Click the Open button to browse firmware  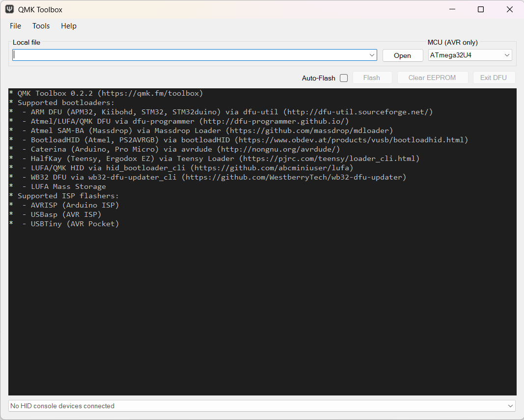(402, 55)
